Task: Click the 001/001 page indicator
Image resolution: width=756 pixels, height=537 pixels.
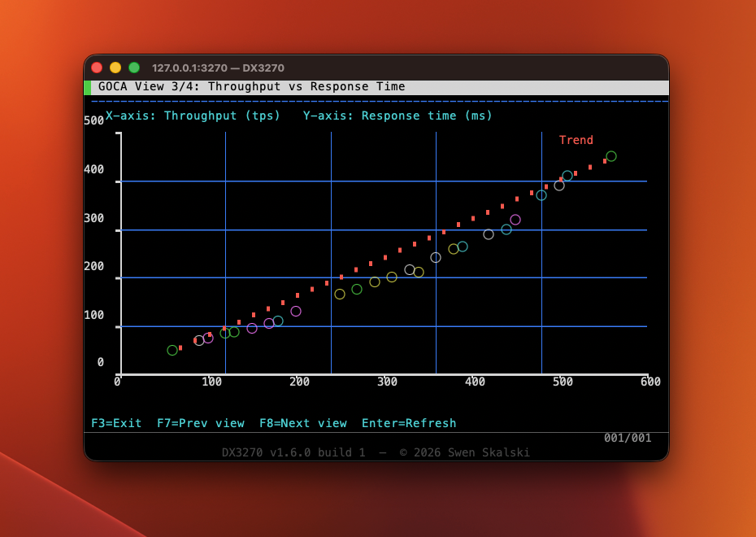Action: [628, 438]
